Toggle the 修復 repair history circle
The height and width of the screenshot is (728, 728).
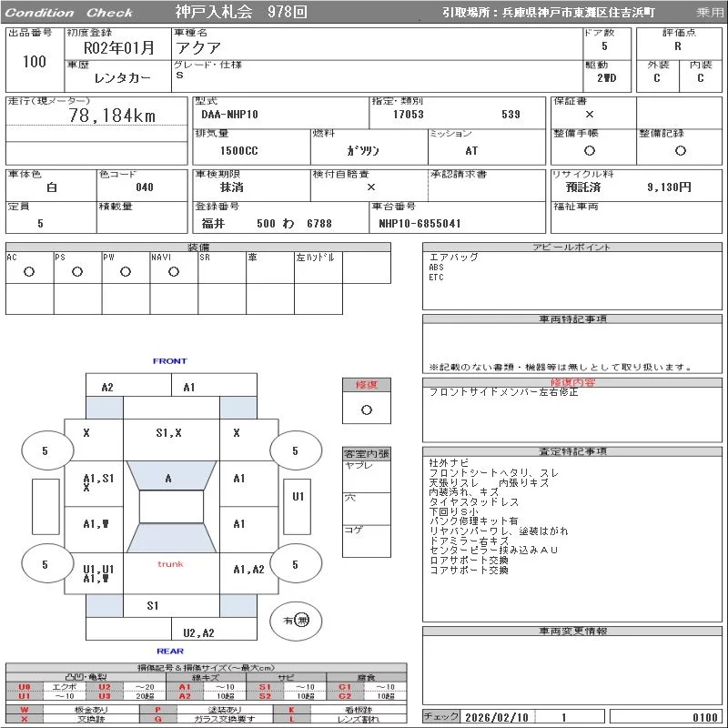[x=366, y=409]
